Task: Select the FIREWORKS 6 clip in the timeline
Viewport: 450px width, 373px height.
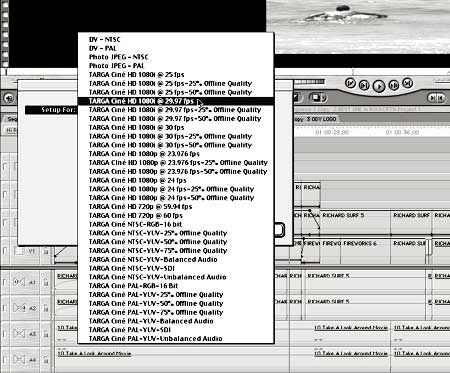Action: point(365,251)
